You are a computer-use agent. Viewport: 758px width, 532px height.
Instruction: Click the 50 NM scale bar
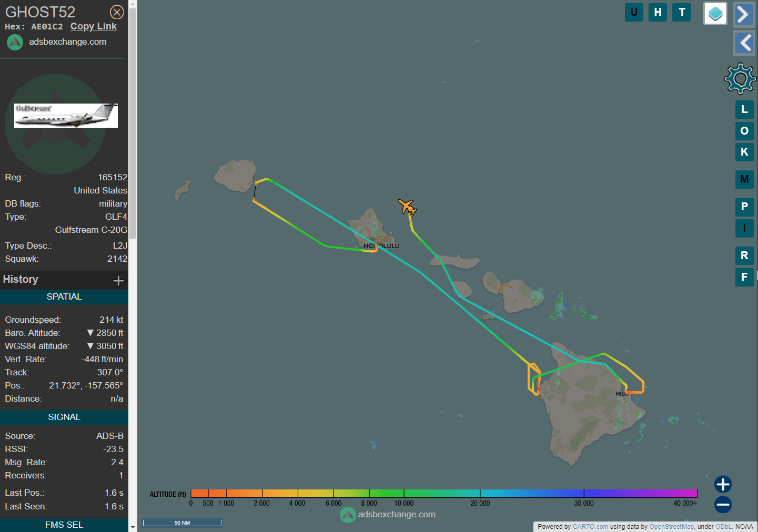pos(182,523)
